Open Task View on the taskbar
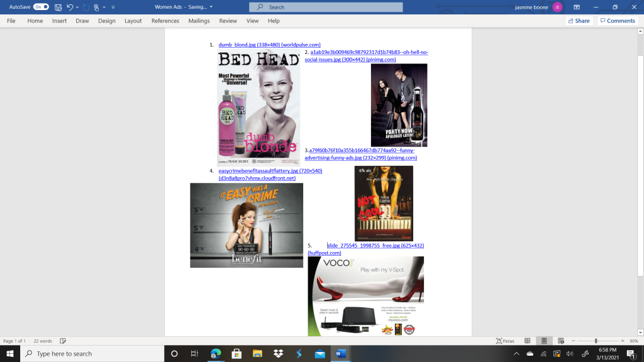 pos(194,353)
